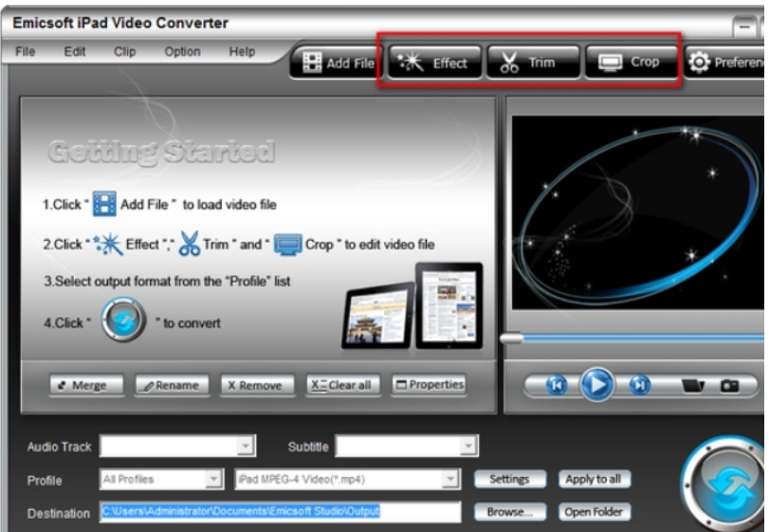Click the Settings button

(x=509, y=479)
